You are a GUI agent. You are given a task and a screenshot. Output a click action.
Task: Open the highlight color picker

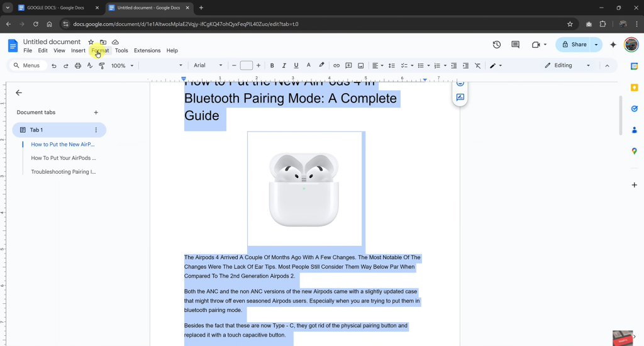321,65
